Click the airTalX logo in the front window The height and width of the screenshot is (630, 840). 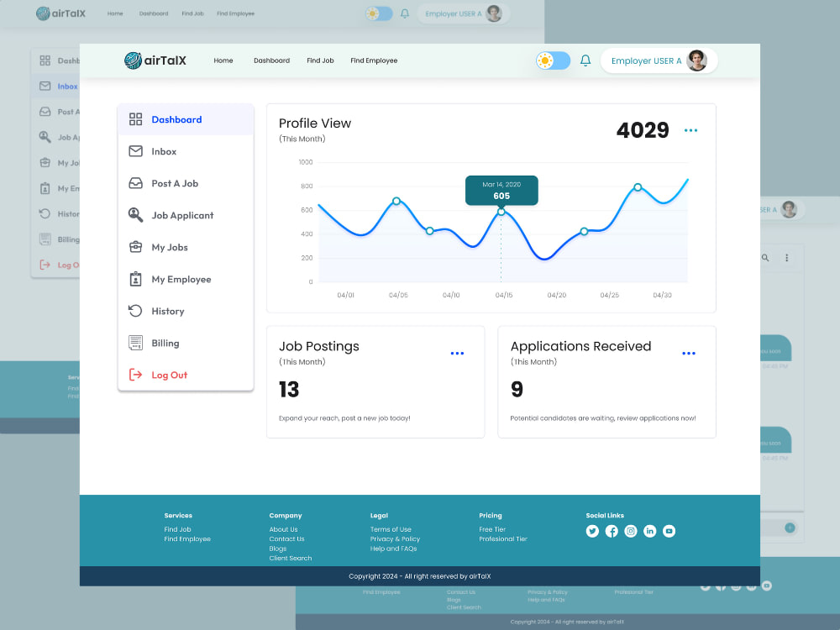click(x=155, y=60)
